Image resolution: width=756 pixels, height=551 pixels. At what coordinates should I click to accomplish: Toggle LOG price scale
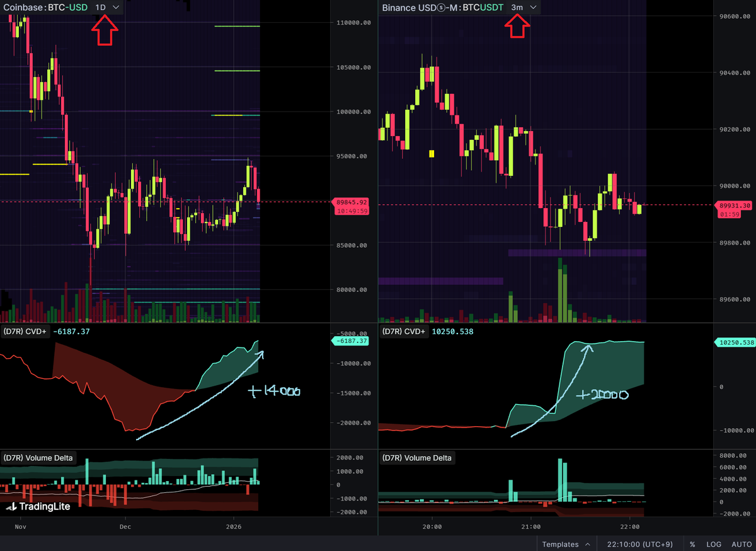click(714, 544)
